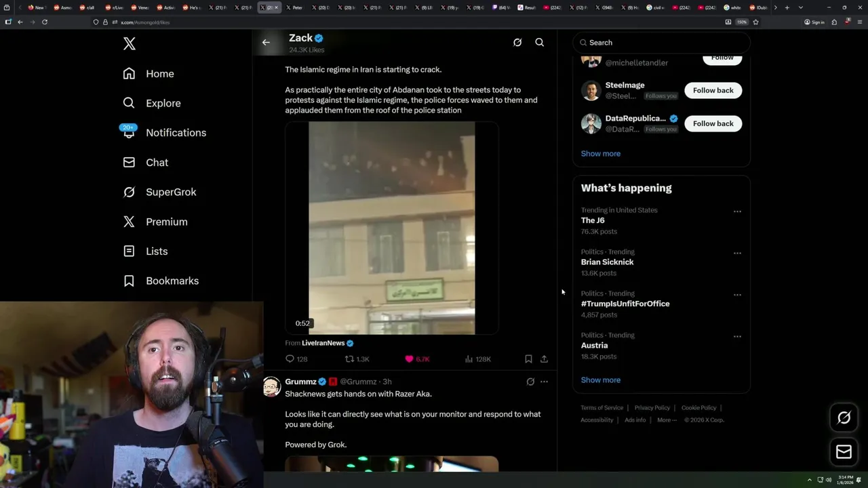Click the Grummz display name

point(300,382)
